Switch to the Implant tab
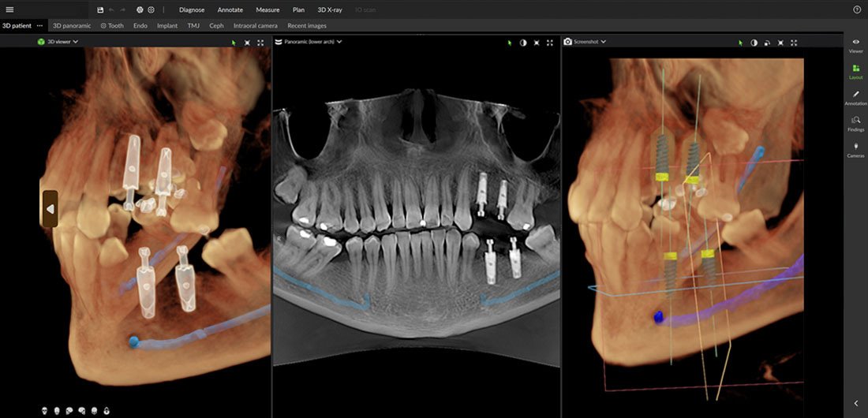 (x=167, y=26)
